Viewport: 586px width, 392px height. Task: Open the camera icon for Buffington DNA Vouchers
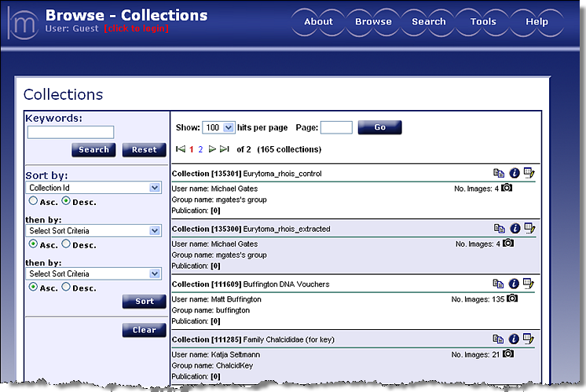click(512, 299)
